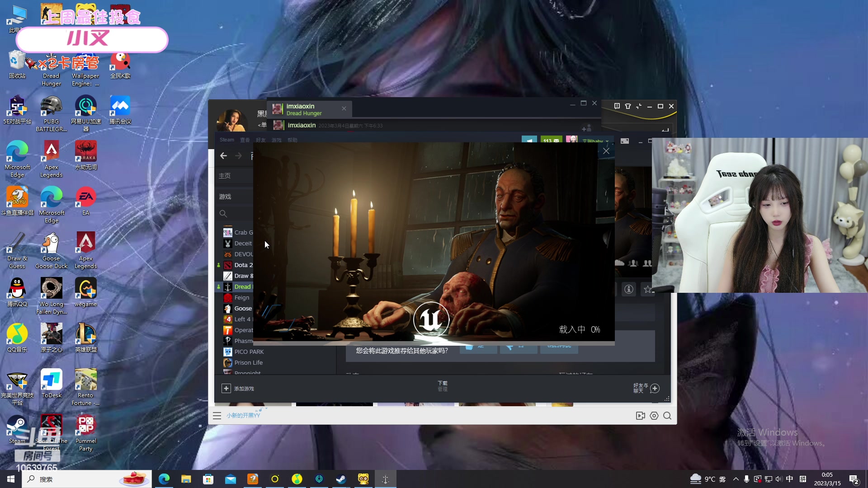Viewport: 868px width, 488px height.
Task: Open Steam from the taskbar
Action: (x=341, y=479)
